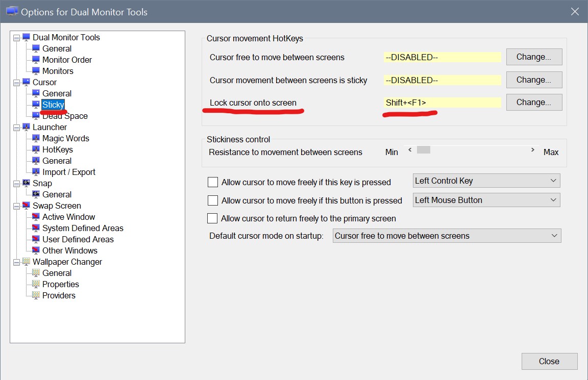Click the icon beside User Defined Areas
The height and width of the screenshot is (380, 588).
click(36, 239)
